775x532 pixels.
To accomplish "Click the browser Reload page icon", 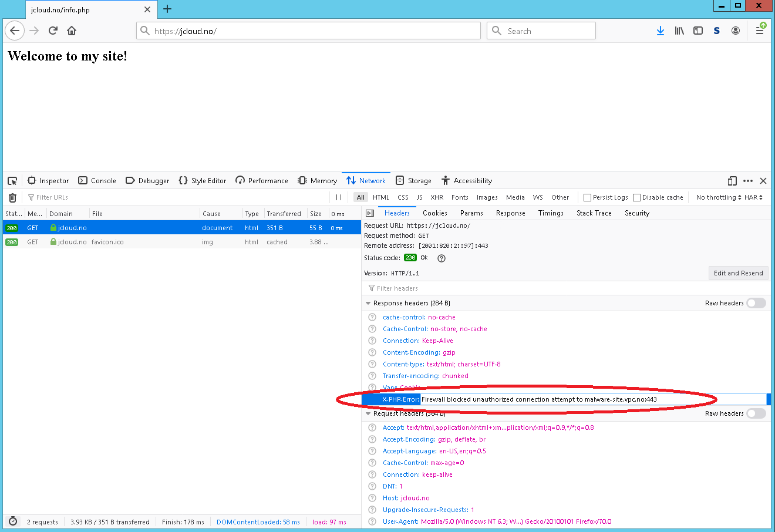I will click(53, 31).
